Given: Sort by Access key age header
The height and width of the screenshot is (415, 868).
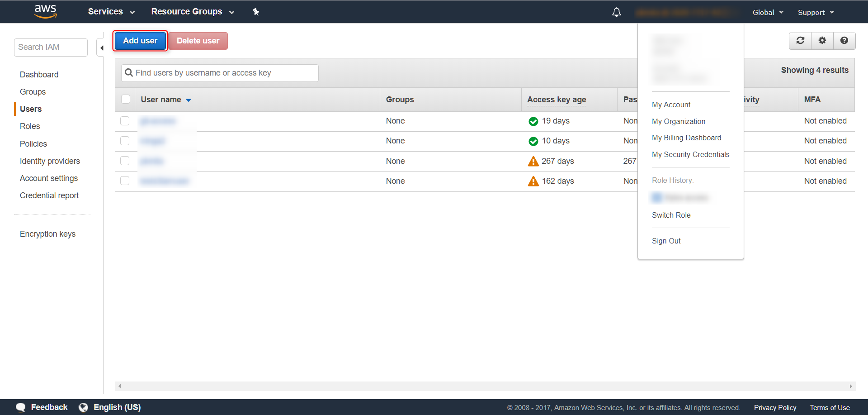Looking at the screenshot, I should [557, 100].
